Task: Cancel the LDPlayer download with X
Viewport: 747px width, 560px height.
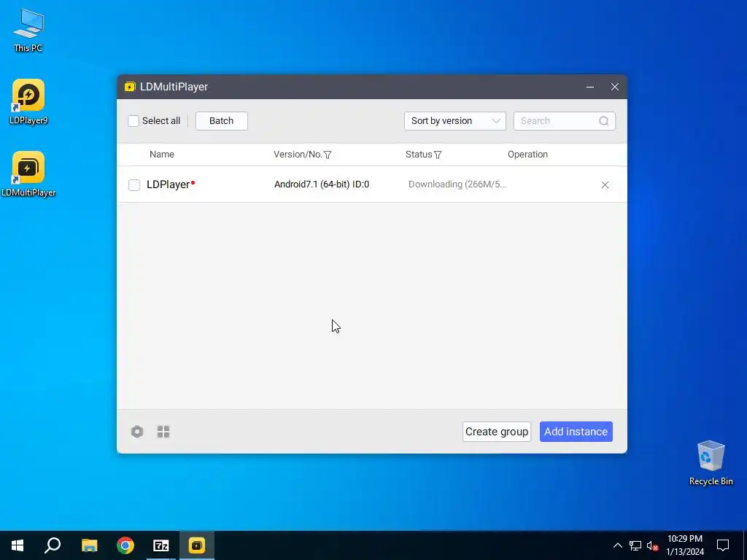Action: (605, 184)
